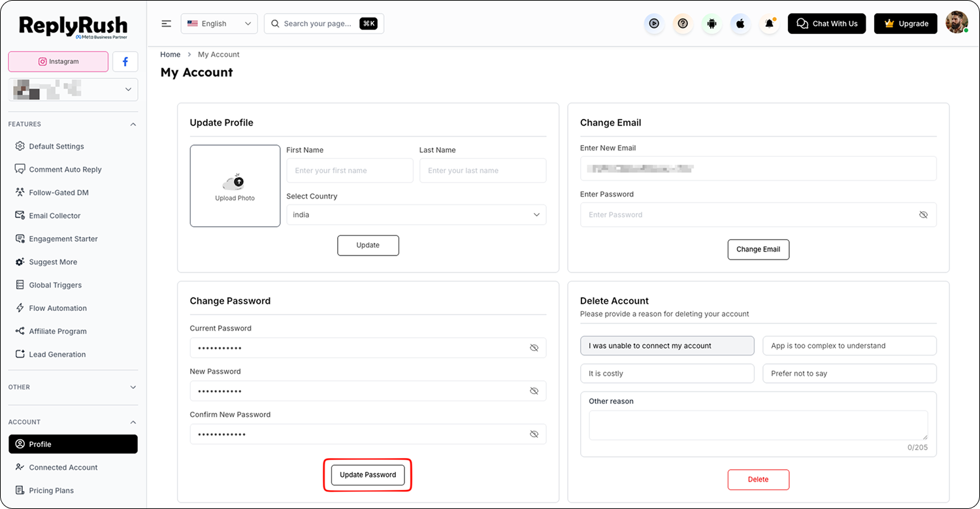Collapse the ACCOUNT section chevron

(x=133, y=422)
